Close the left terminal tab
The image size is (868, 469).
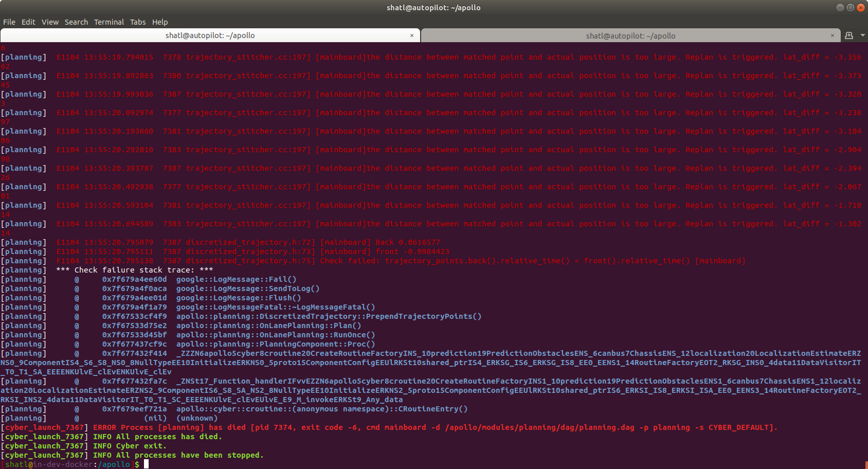click(x=411, y=35)
